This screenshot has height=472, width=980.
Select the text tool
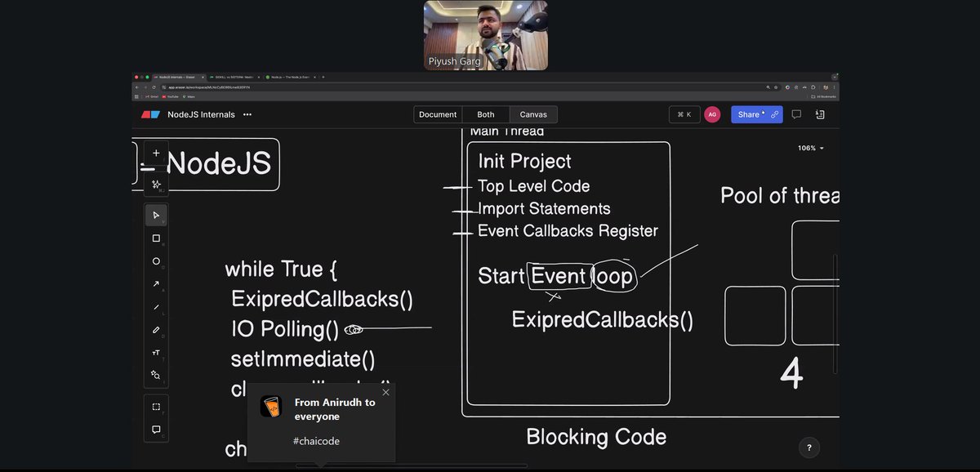pos(156,353)
